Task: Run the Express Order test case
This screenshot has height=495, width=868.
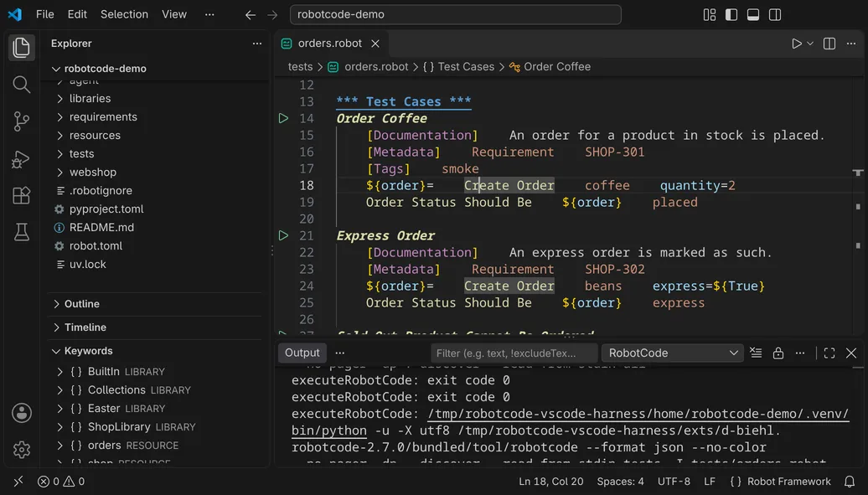Action: click(283, 235)
